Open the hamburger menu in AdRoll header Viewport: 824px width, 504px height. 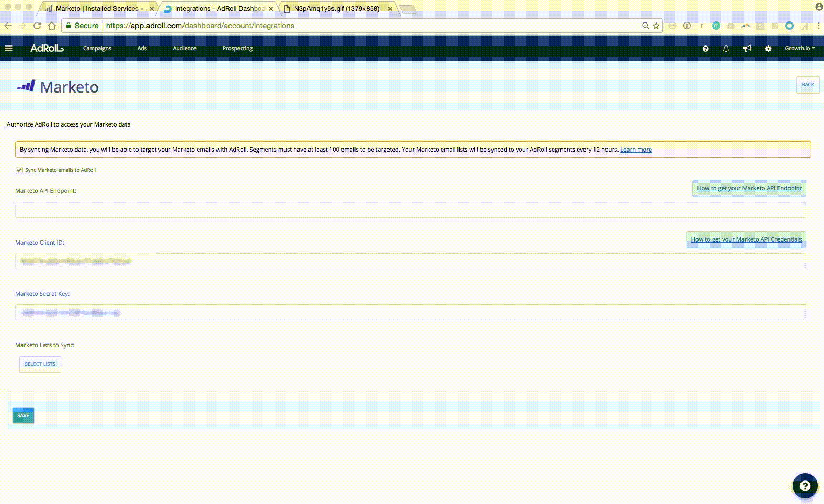point(8,48)
